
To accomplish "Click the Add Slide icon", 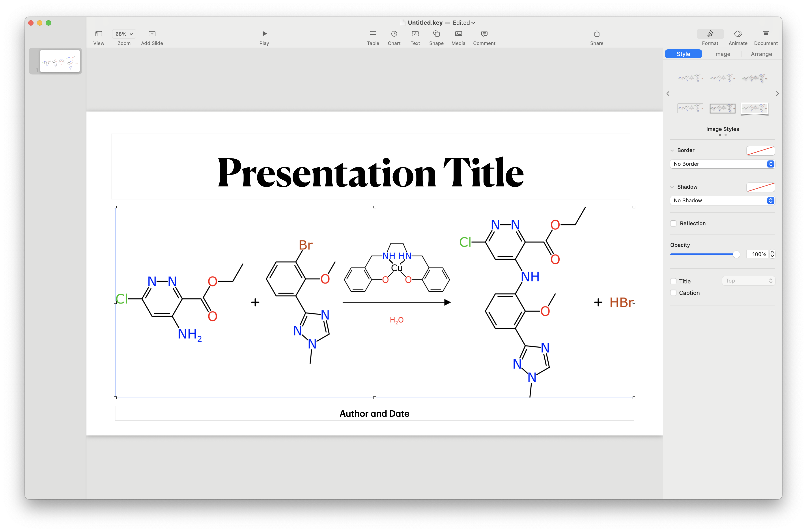I will point(152,34).
